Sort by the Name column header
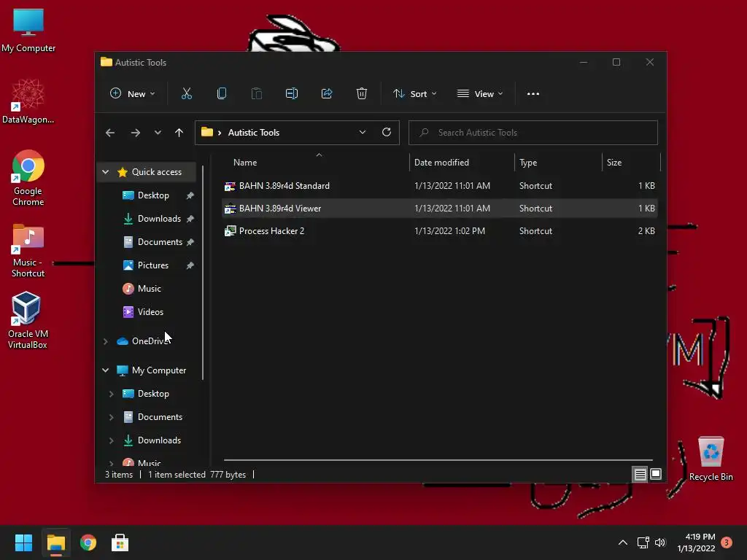This screenshot has height=560, width=747. click(x=316, y=163)
